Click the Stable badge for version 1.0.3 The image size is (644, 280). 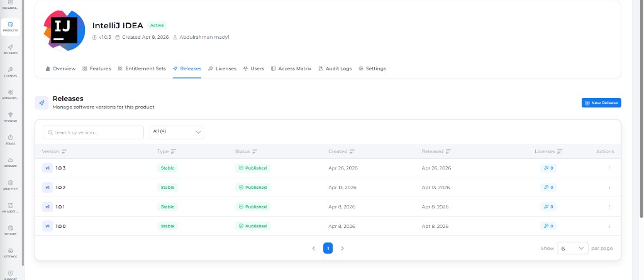pos(167,168)
